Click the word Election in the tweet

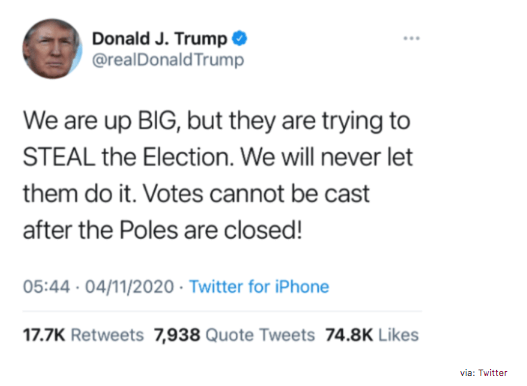click(189, 157)
